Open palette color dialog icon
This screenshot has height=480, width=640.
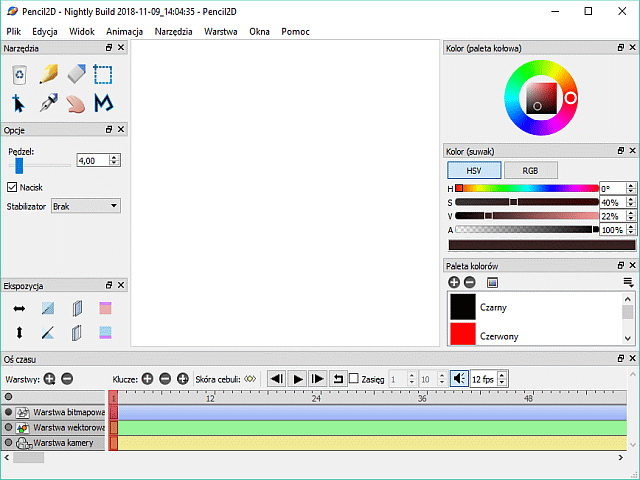(492, 282)
